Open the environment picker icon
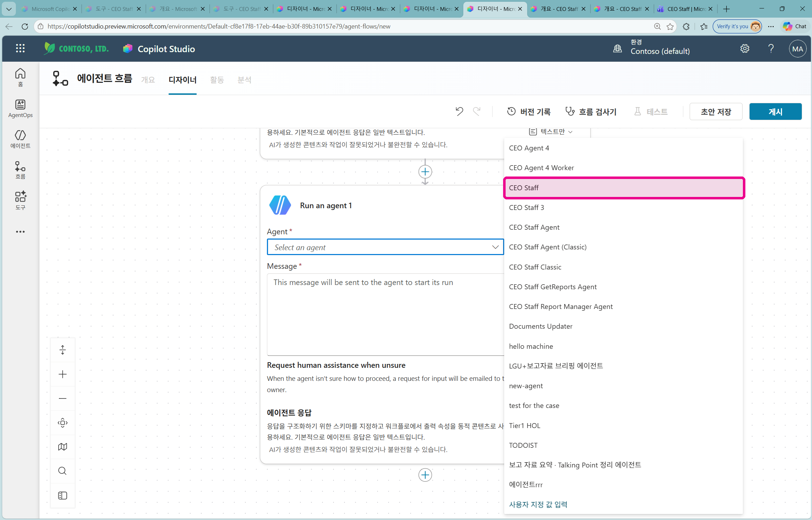Image resolution: width=812 pixels, height=520 pixels. 617,49
